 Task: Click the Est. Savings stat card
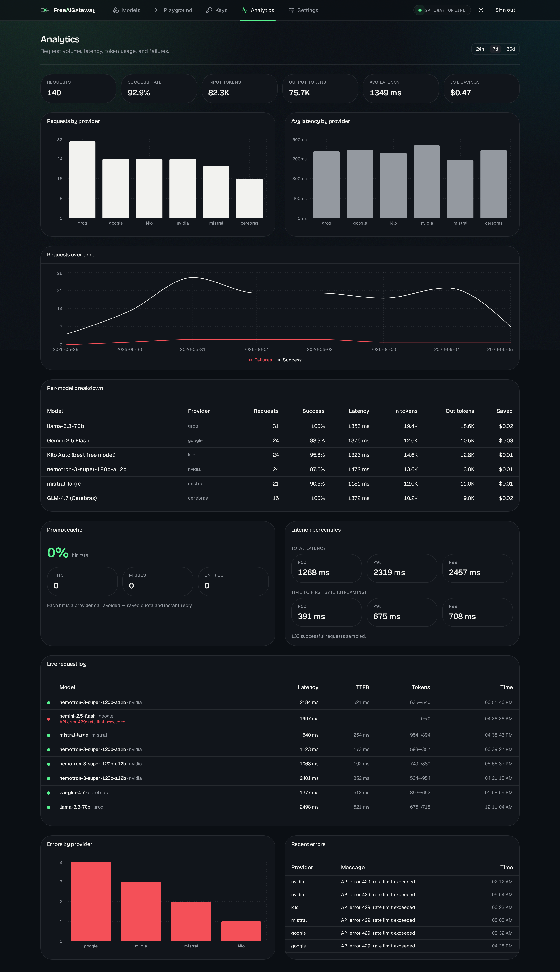point(481,89)
